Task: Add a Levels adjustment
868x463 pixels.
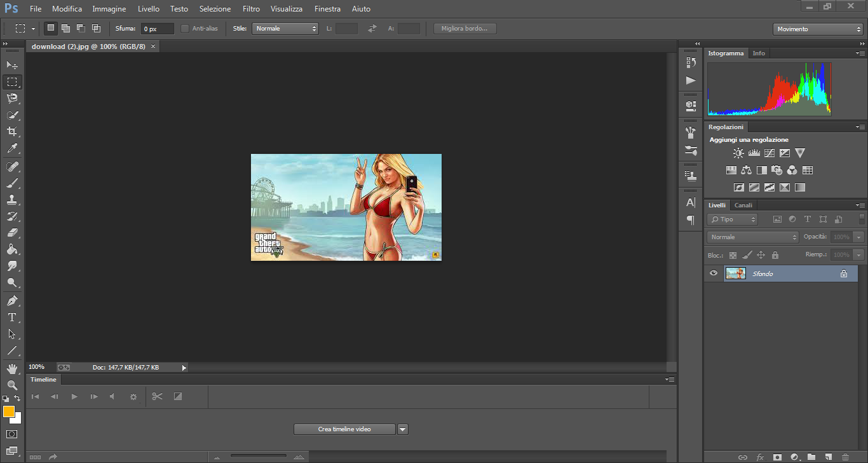Action: [x=754, y=153]
